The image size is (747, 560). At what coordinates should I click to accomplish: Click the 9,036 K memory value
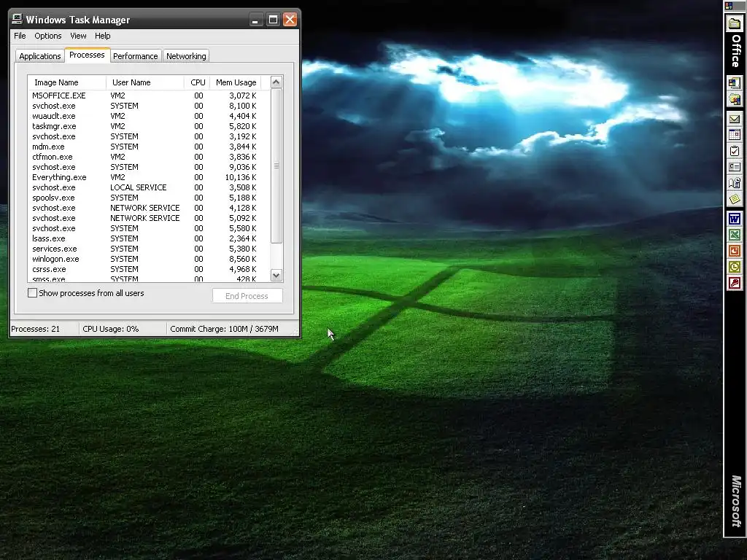click(242, 167)
